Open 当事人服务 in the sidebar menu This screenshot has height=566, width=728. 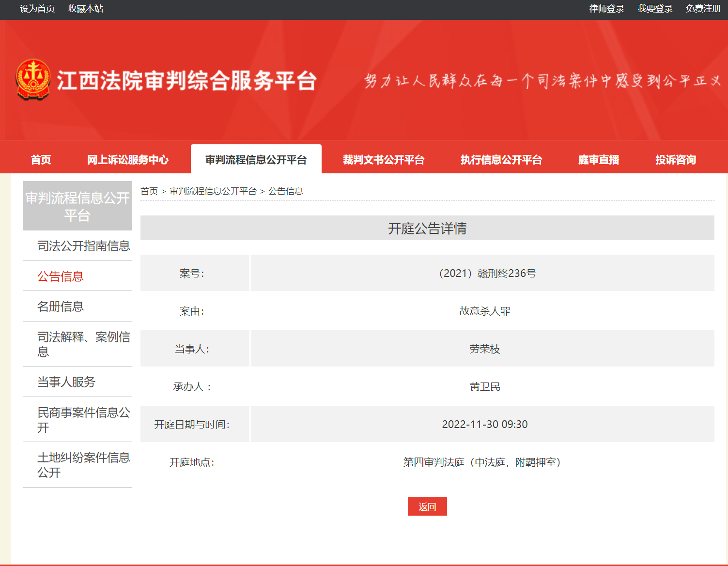(66, 382)
